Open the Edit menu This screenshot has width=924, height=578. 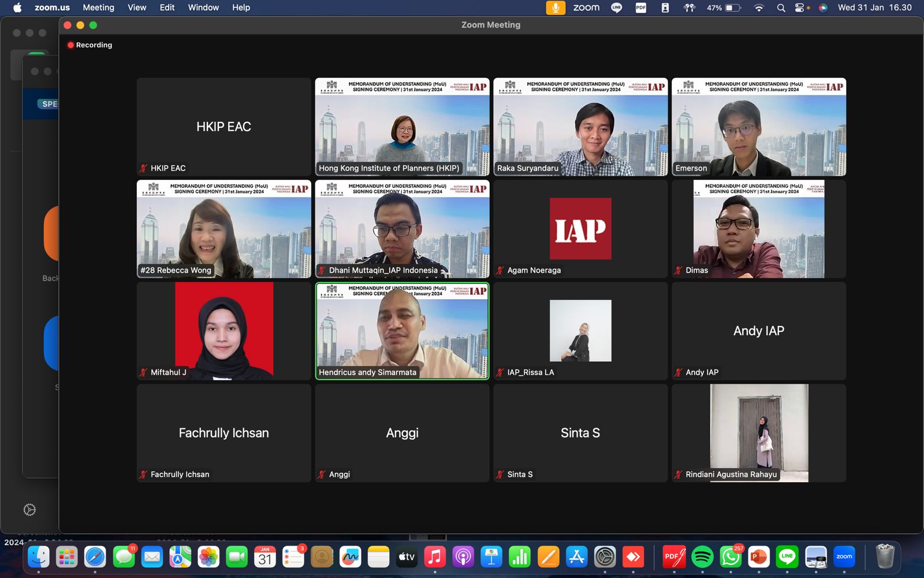point(167,8)
